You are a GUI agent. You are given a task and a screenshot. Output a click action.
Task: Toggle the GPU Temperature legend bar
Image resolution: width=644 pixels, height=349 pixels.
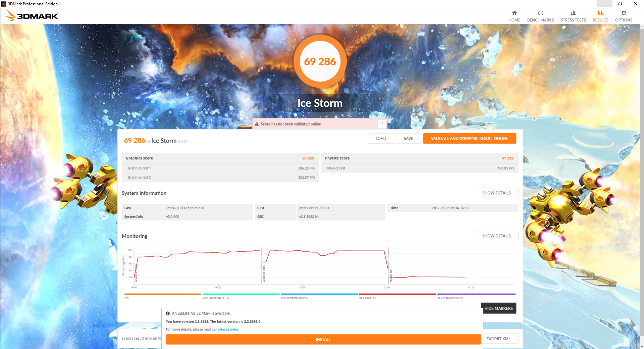tap(319, 294)
